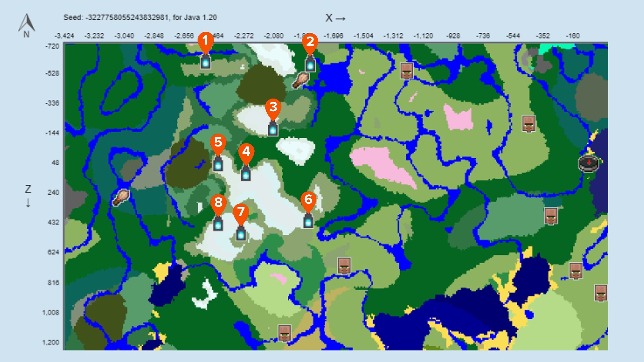The image size is (644, 362).
Task: Click the brush-shaped structure icon near pin 2
Action: pos(301,80)
